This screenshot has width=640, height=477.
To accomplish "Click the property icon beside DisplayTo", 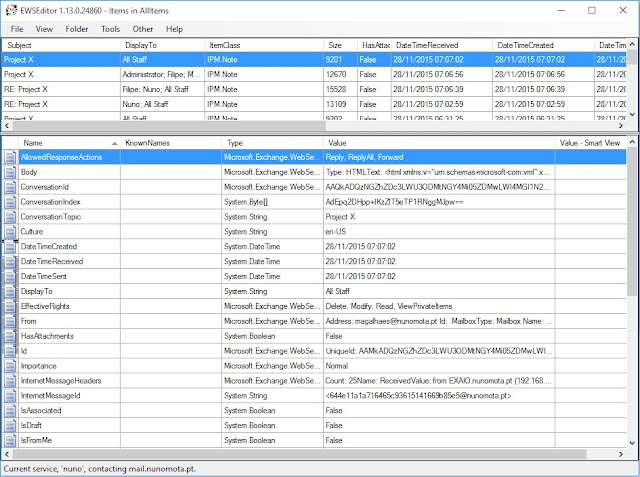I will (10, 291).
